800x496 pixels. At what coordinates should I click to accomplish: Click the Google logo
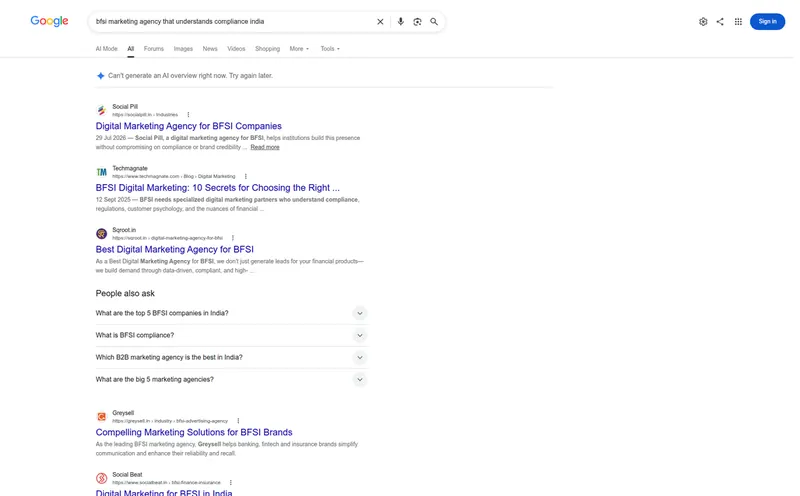[49, 21]
